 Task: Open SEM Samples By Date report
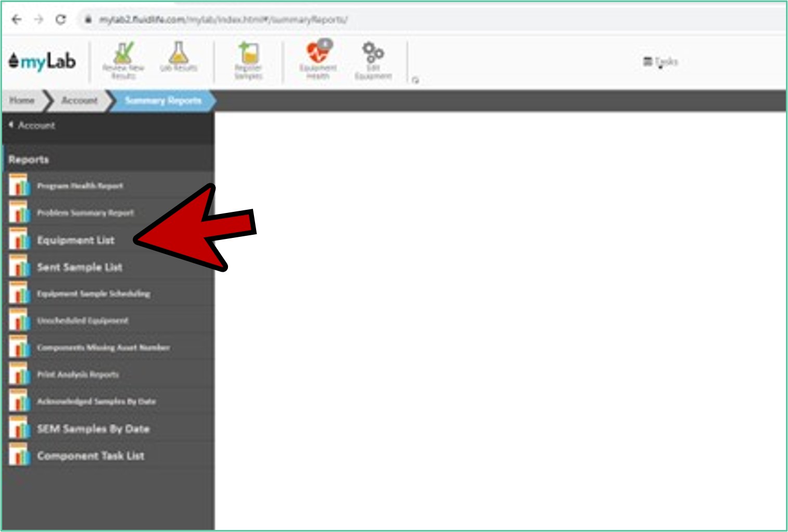pyautogui.click(x=93, y=429)
